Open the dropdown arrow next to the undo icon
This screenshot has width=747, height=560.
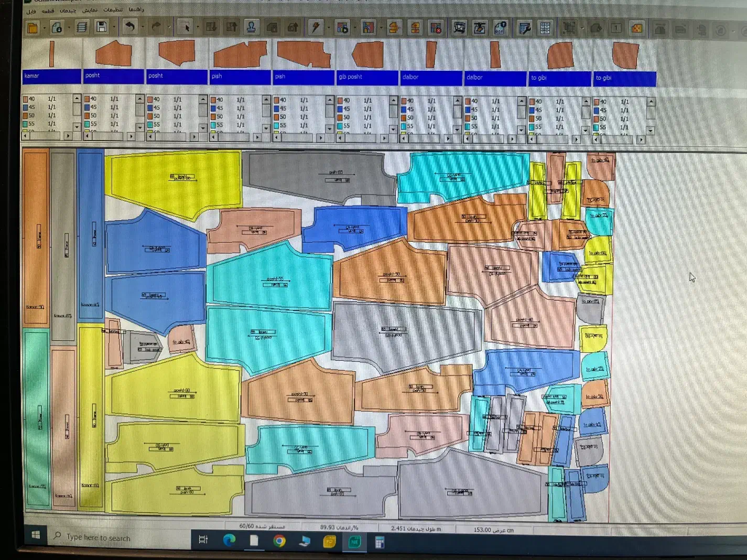click(143, 27)
